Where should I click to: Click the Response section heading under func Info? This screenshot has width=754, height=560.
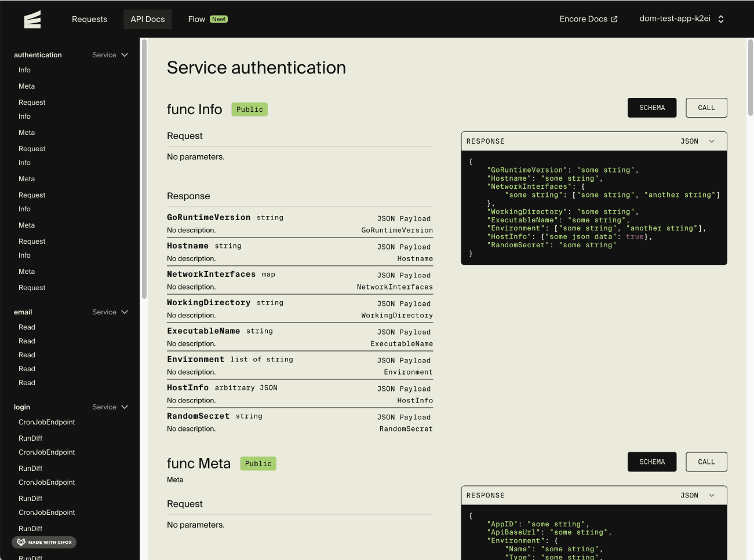pos(188,196)
